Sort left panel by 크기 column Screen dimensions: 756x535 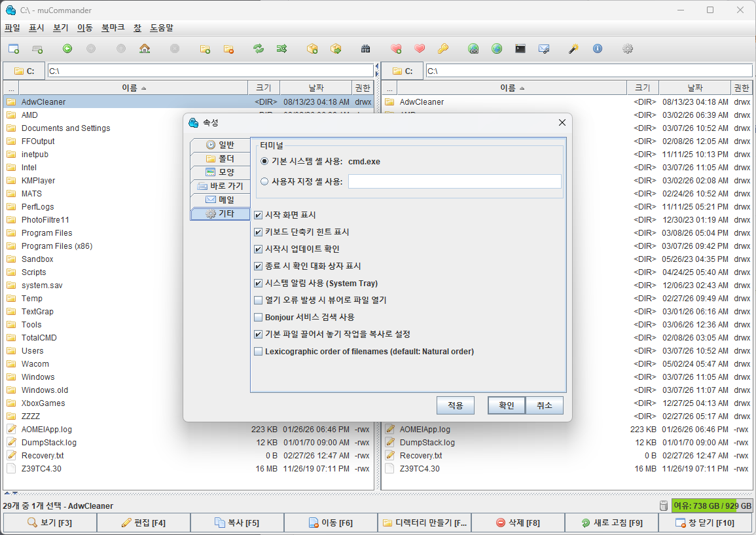pos(264,88)
